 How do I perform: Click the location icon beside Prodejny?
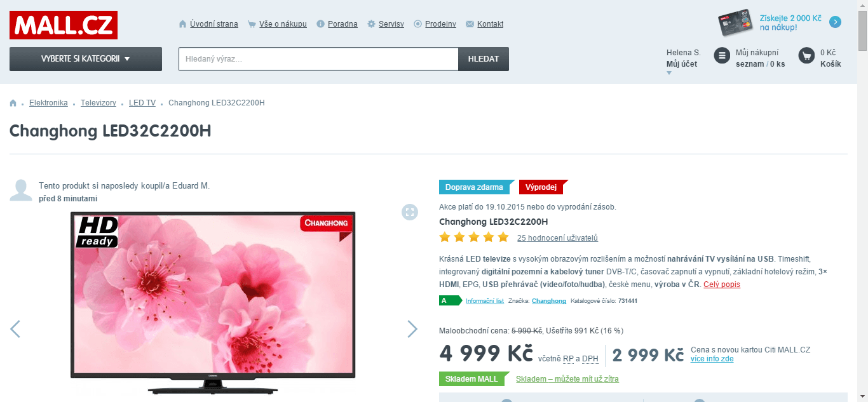[418, 24]
